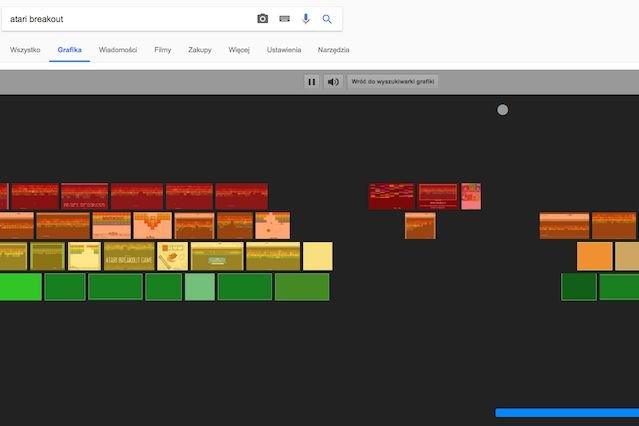Activate voice search microphone icon
639x426 pixels.
306,19
